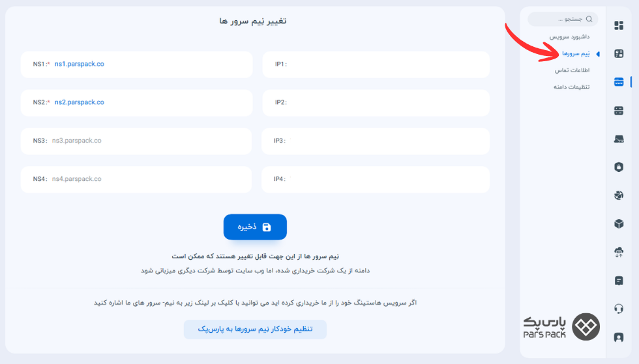Click the cloud upload-download icon
This screenshot has height=364, width=639.
click(x=619, y=252)
